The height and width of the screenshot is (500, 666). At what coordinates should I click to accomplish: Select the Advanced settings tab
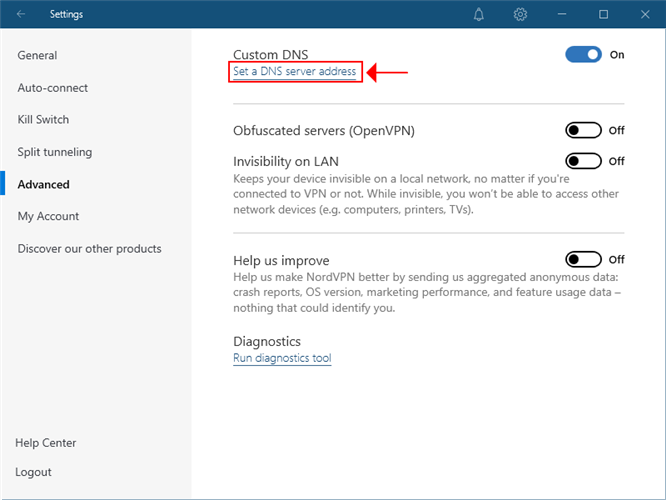click(x=43, y=184)
